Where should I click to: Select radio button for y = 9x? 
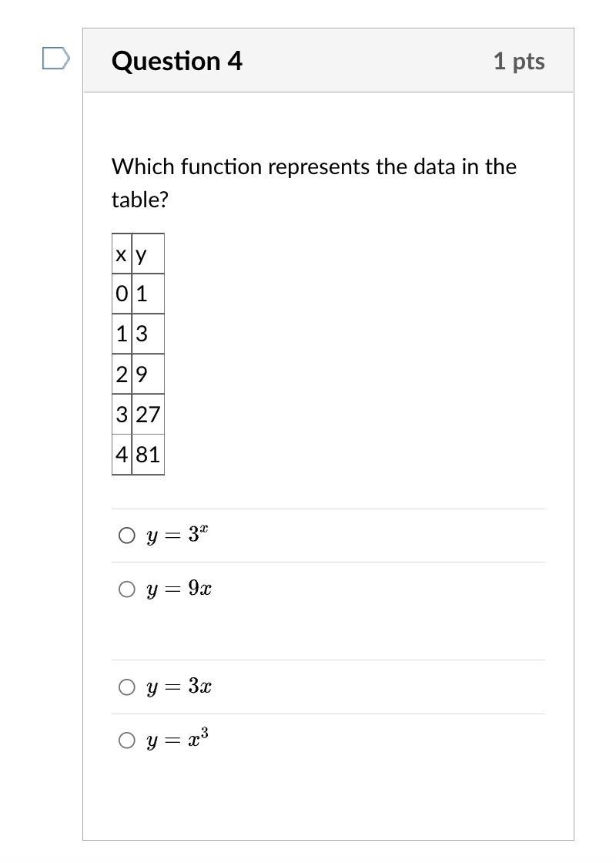(127, 589)
